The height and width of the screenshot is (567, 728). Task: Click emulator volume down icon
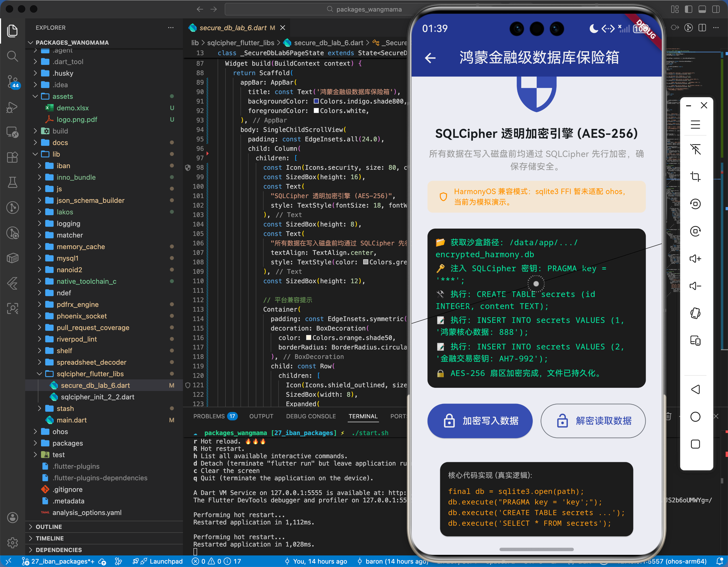695,286
